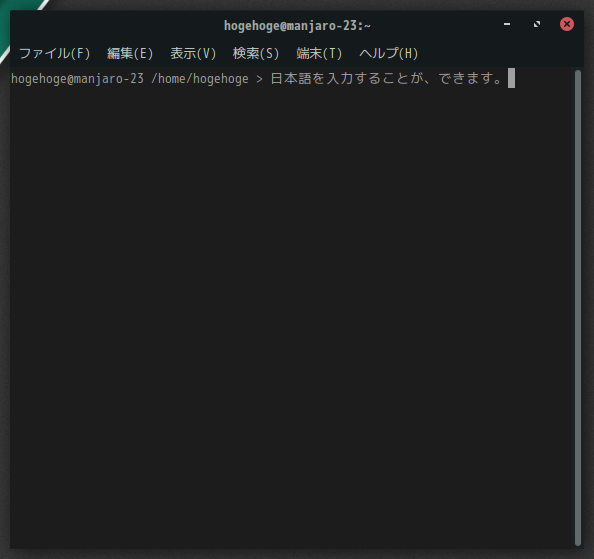Click the window title hogehoge@manjaro-23:~
The width and height of the screenshot is (594, 559).
(x=297, y=26)
